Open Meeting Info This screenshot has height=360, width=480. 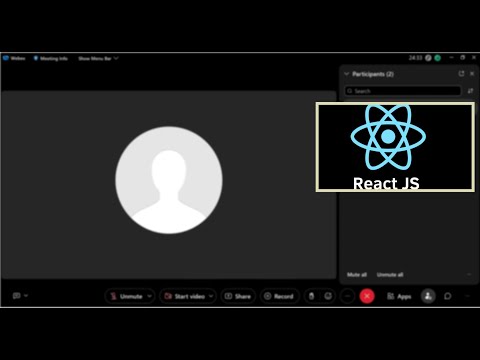coord(50,58)
